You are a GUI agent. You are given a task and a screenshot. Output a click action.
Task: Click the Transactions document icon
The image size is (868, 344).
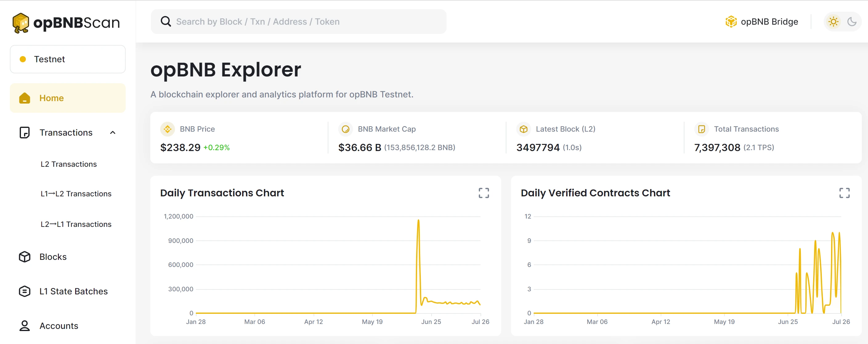pos(25,133)
